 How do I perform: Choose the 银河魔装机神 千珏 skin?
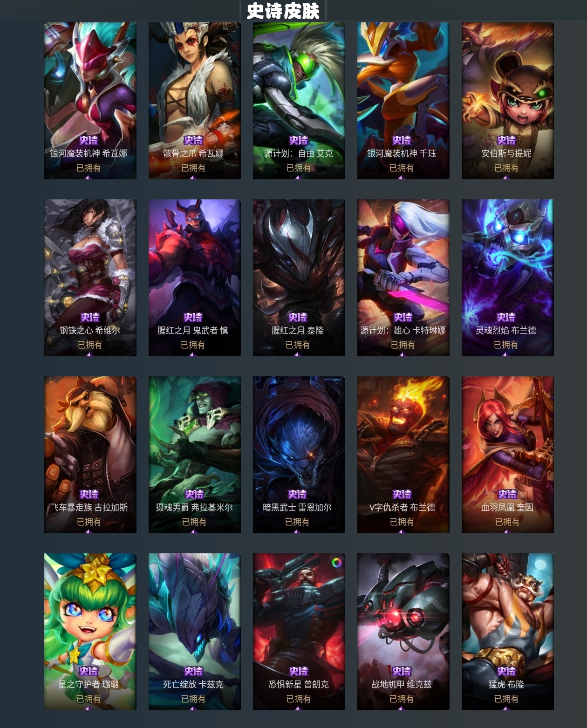pyautogui.click(x=403, y=101)
